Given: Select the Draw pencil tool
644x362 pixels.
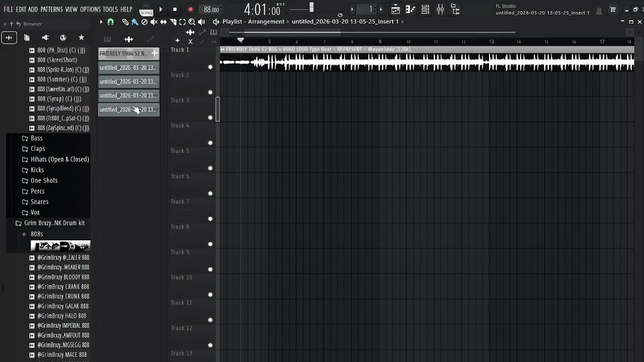Looking at the screenshot, I should pyautogui.click(x=125, y=22).
